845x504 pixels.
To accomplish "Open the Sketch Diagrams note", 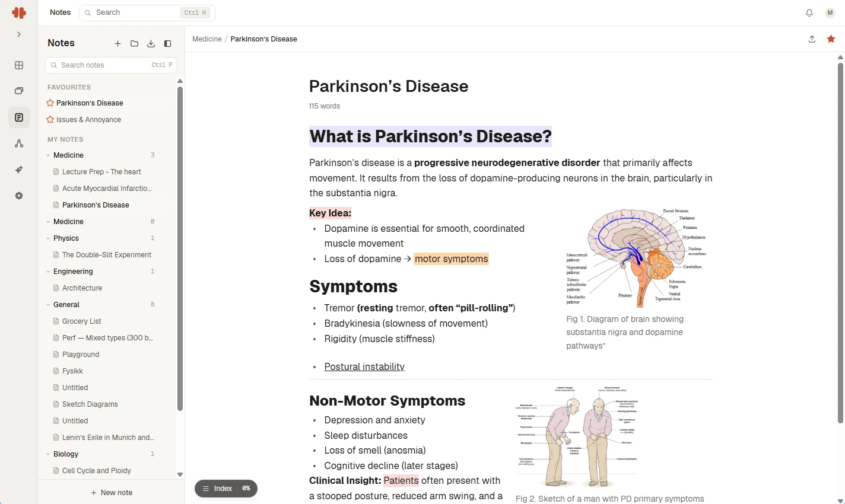I will point(90,404).
